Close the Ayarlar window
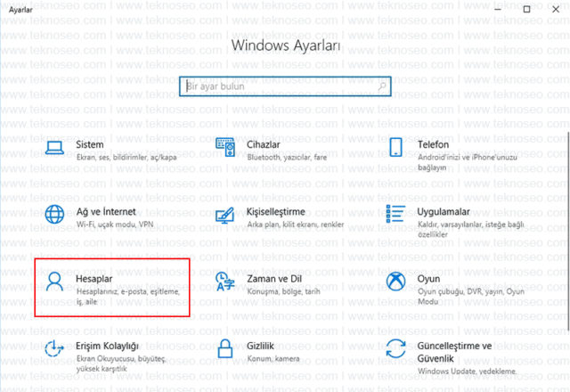The image size is (570, 392). coord(556,10)
